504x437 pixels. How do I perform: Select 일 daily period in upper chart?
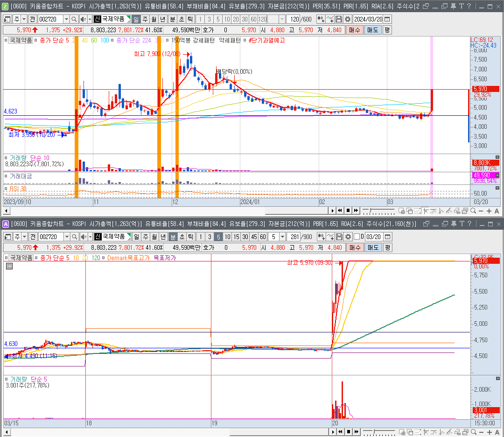(x=136, y=19)
